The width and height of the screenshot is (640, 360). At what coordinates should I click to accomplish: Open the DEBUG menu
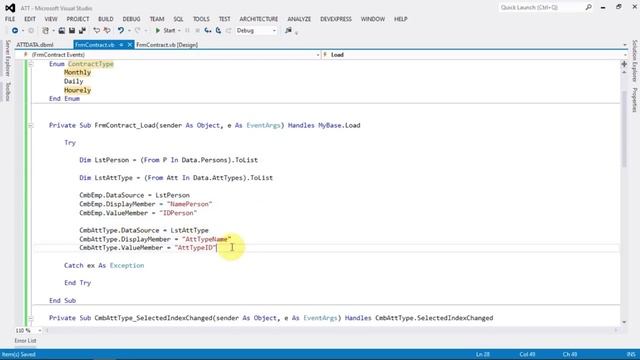(131, 19)
